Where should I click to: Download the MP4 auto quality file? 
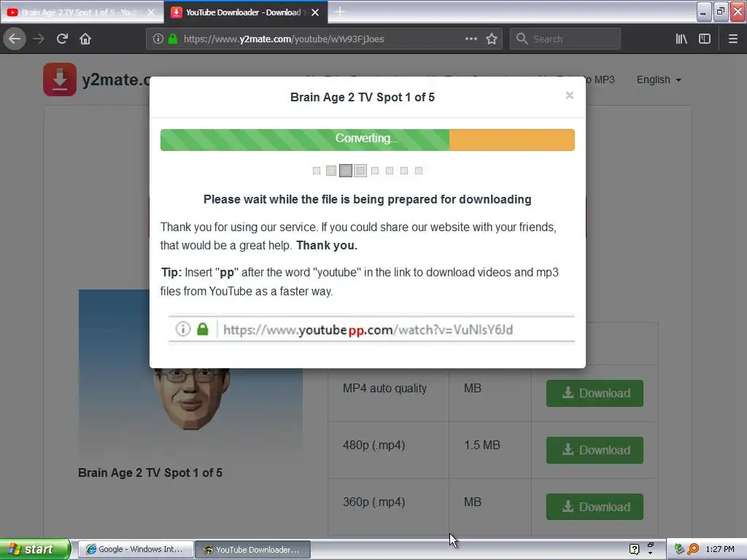coord(595,393)
